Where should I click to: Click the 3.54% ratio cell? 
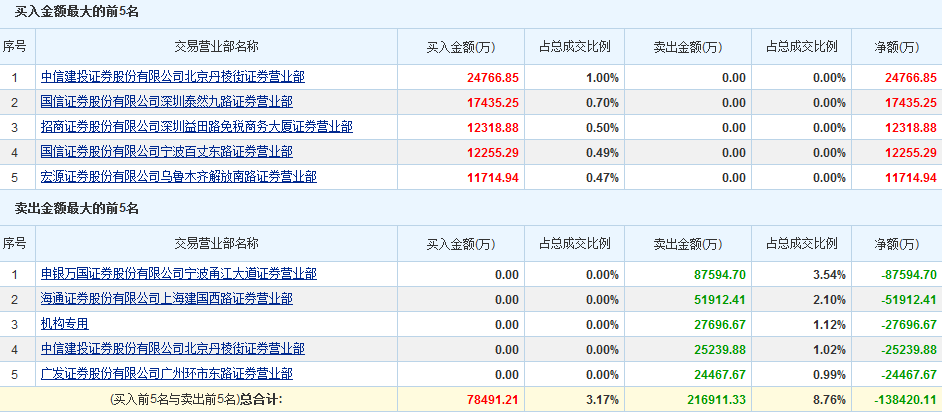tap(829, 275)
